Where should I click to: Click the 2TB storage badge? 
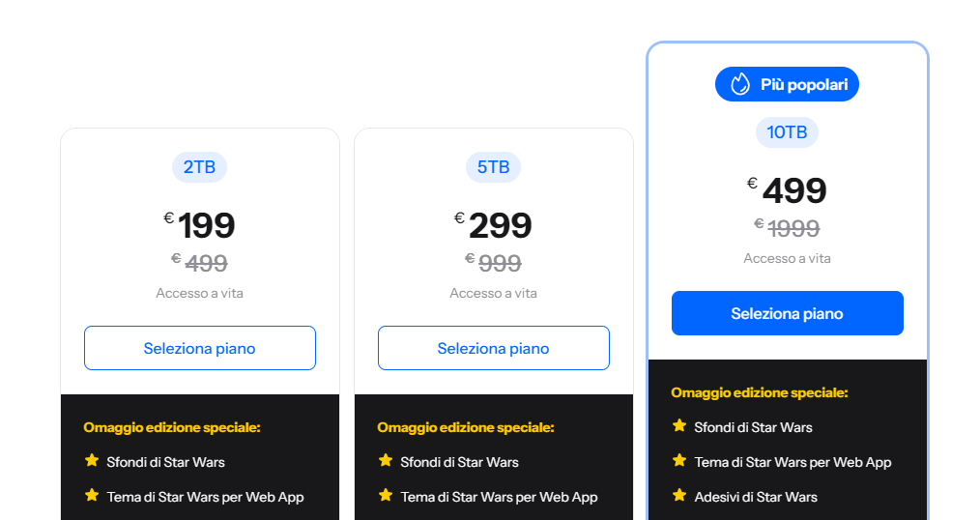[199, 167]
